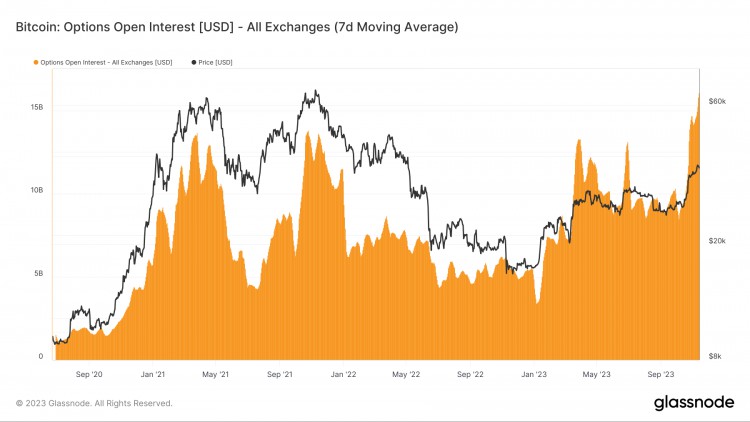Click the $20k right axis label
750x422 pixels.
point(717,241)
